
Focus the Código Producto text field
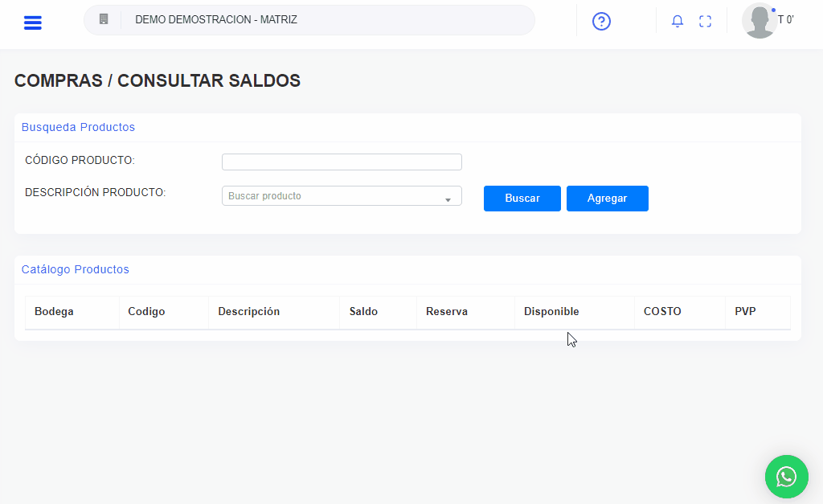[x=342, y=162]
